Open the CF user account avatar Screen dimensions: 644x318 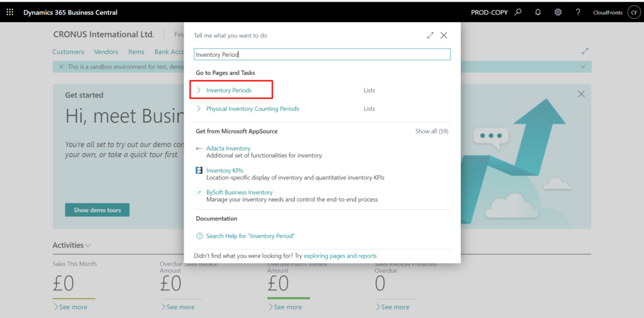click(x=633, y=13)
